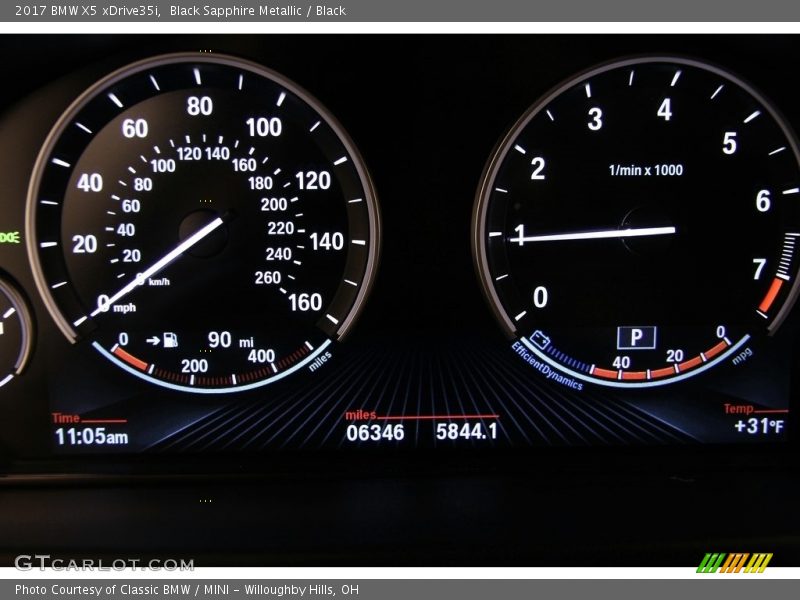The width and height of the screenshot is (800, 600).
Task: Click the 180 km/h inner scale number
Action: click(260, 183)
